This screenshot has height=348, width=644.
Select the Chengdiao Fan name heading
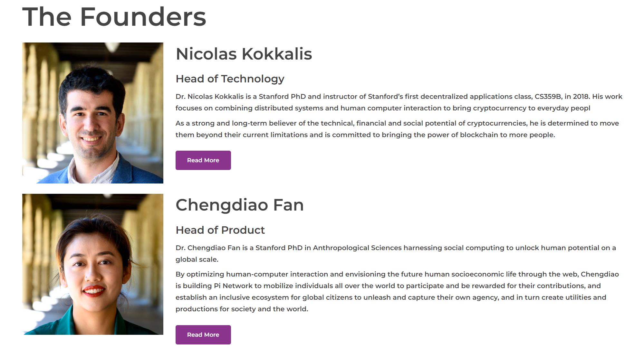[240, 205]
